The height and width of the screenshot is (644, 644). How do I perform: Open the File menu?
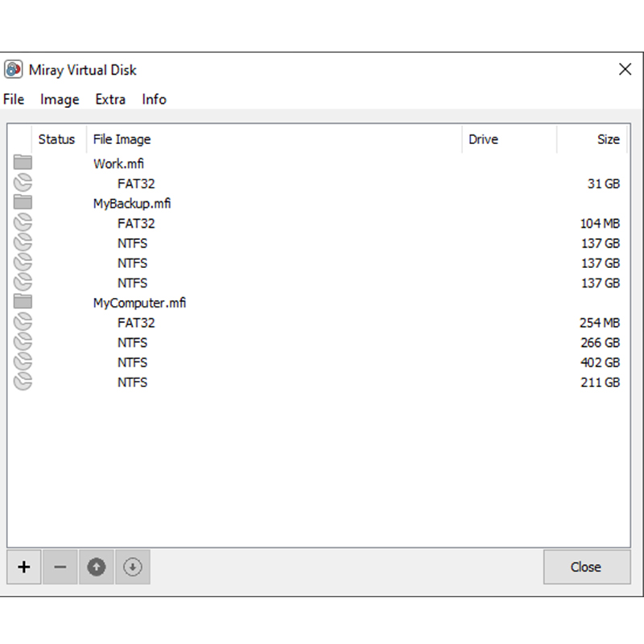click(14, 99)
